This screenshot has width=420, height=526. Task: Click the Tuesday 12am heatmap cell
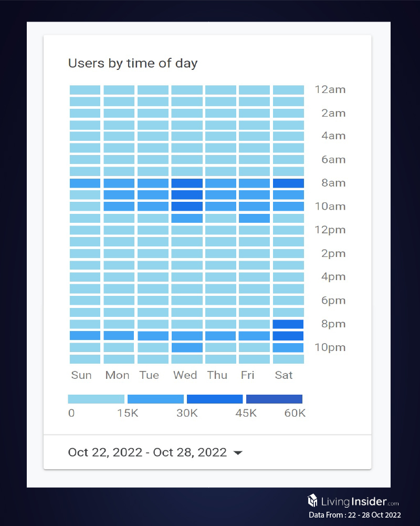[153, 90]
